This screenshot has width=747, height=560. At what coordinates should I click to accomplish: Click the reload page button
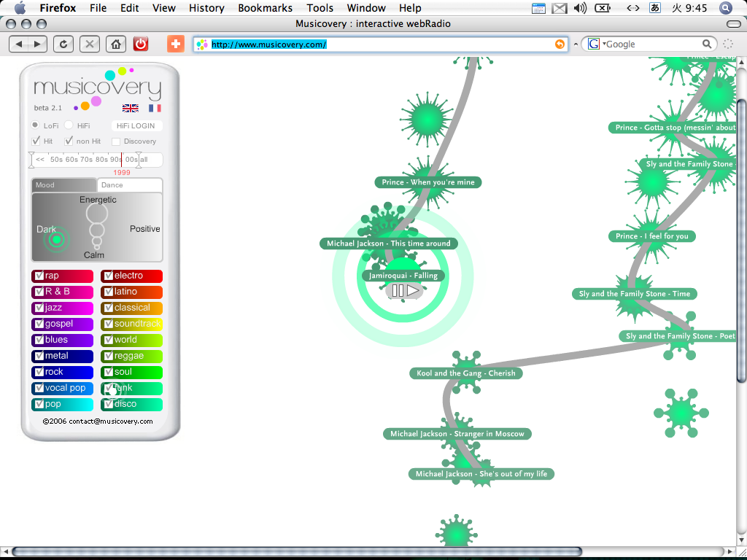point(63,44)
